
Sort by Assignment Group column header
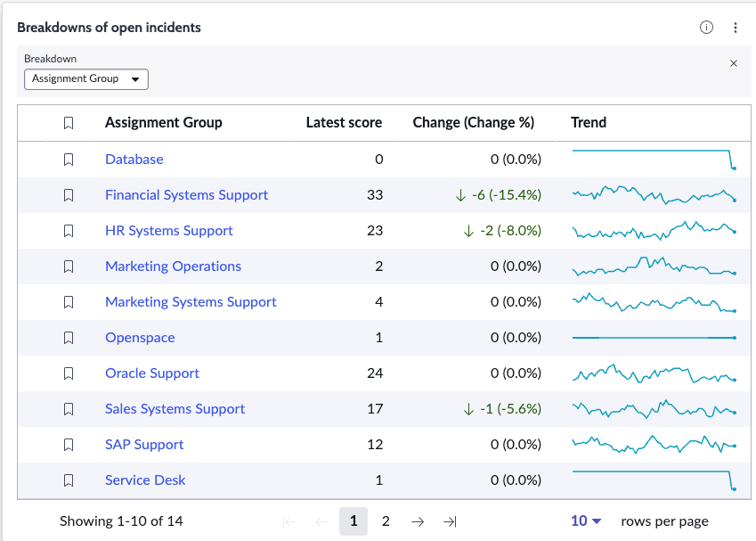pos(164,123)
